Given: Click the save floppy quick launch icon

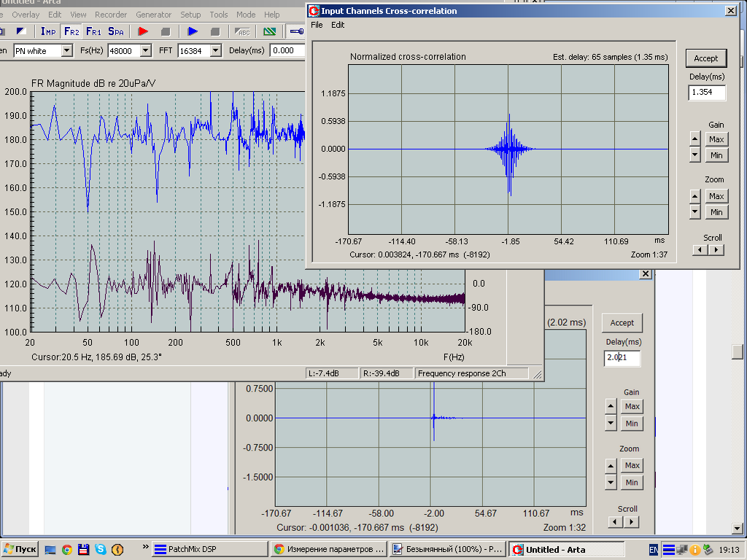Looking at the screenshot, I should (x=83, y=549).
